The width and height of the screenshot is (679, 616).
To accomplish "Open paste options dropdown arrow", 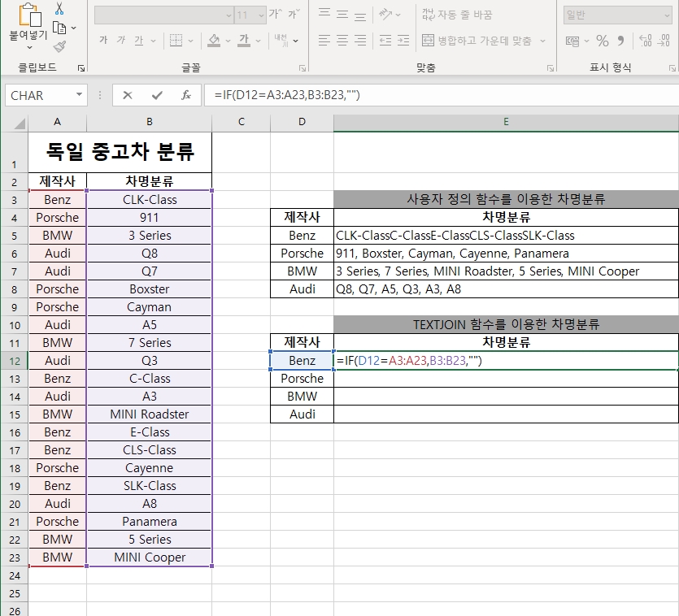I will pyautogui.click(x=29, y=47).
